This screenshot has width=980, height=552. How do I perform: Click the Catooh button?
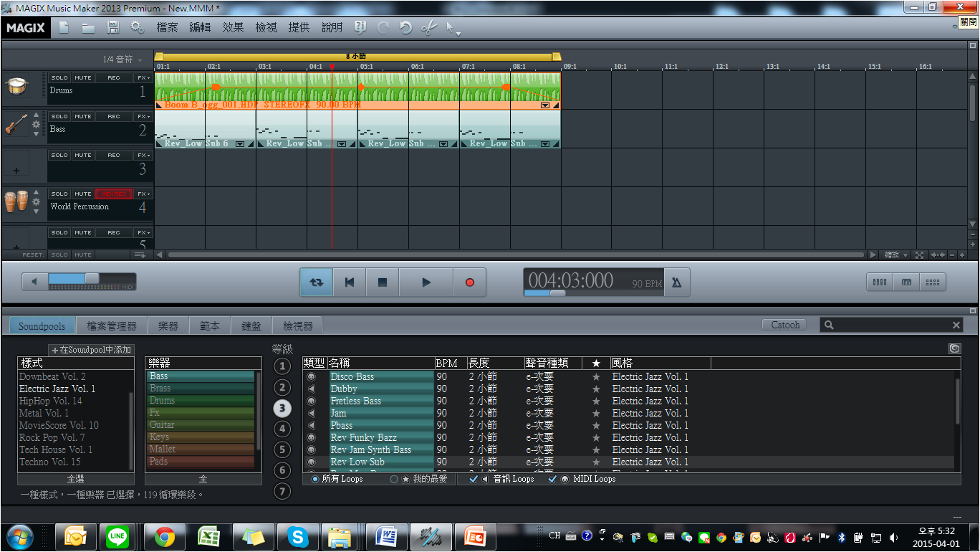[x=785, y=325]
